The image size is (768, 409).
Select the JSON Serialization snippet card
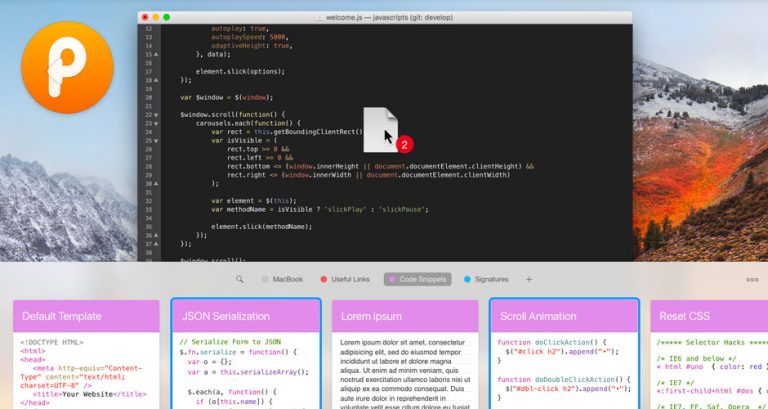246,355
